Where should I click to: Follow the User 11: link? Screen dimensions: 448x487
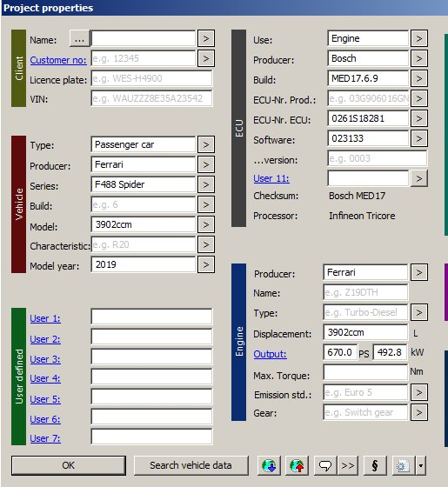tap(271, 178)
